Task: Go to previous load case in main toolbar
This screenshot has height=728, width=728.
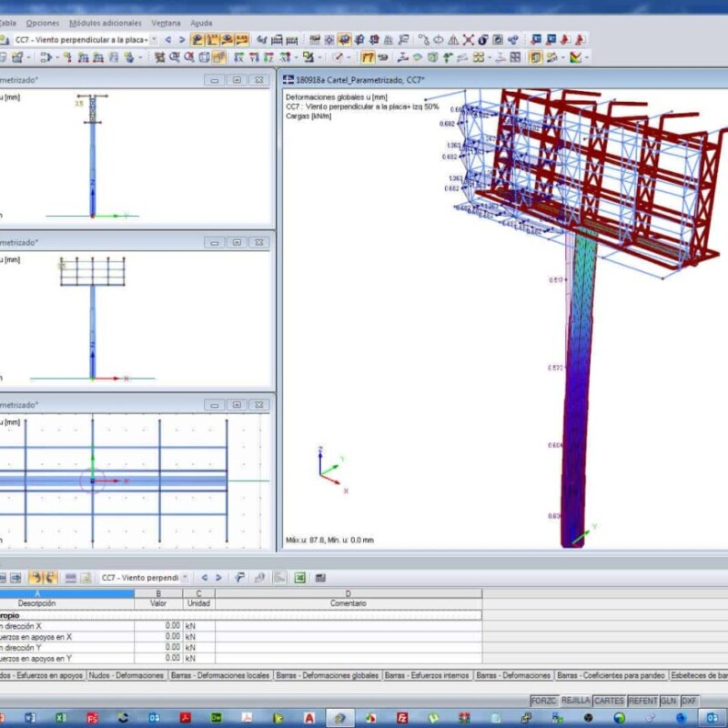Action: click(168, 40)
